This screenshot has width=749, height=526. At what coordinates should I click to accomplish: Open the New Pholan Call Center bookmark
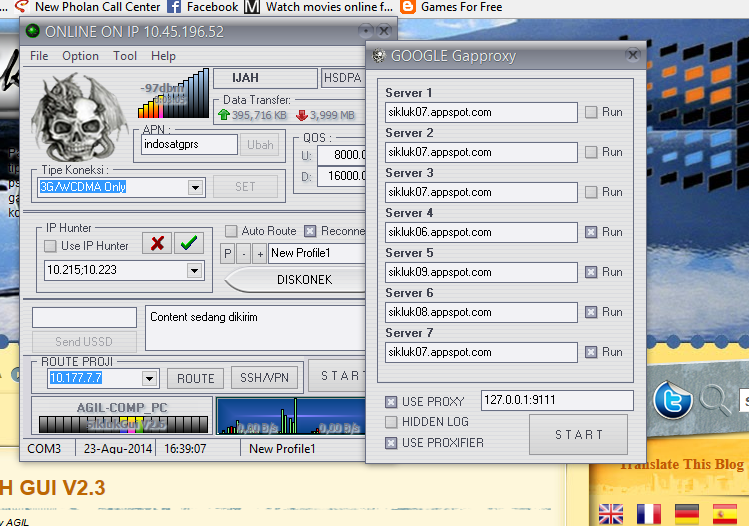tap(87, 7)
